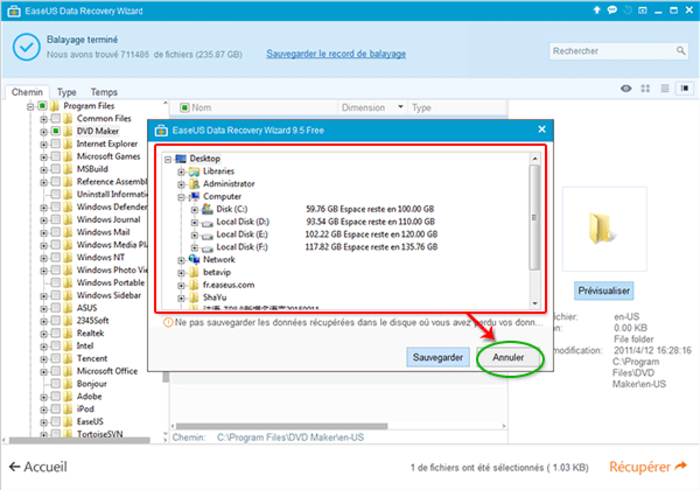Viewport: 700px width, 490px height.
Task: Click the fr.easeus.com folder icon
Action: (194, 285)
